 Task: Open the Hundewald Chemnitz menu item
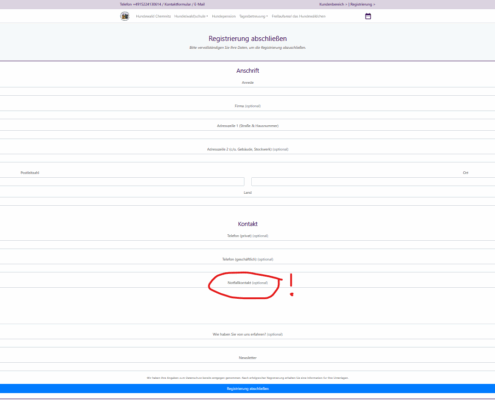click(x=153, y=16)
